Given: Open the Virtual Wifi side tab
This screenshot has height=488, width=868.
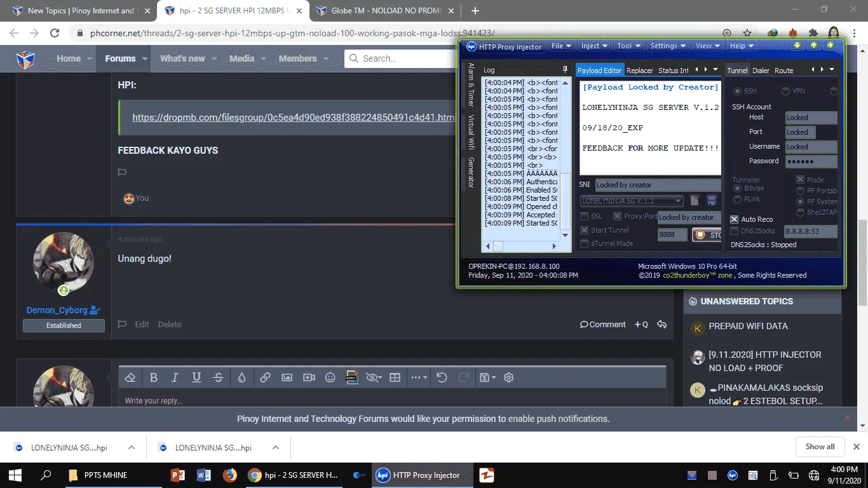Looking at the screenshot, I should click(x=471, y=132).
